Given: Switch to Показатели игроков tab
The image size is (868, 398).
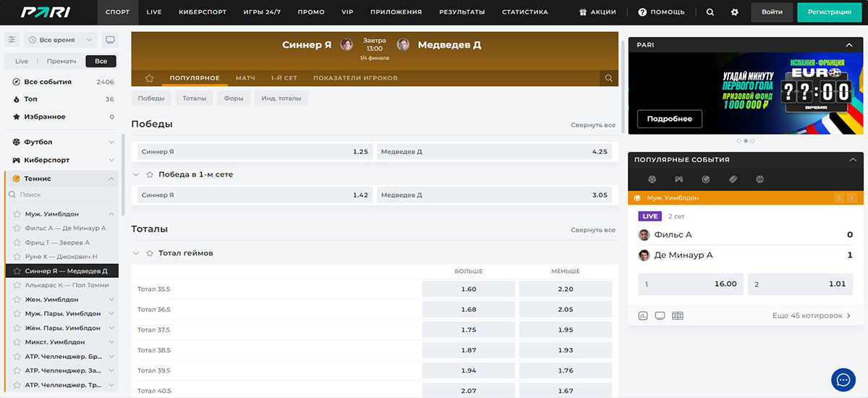Looking at the screenshot, I should [x=355, y=78].
